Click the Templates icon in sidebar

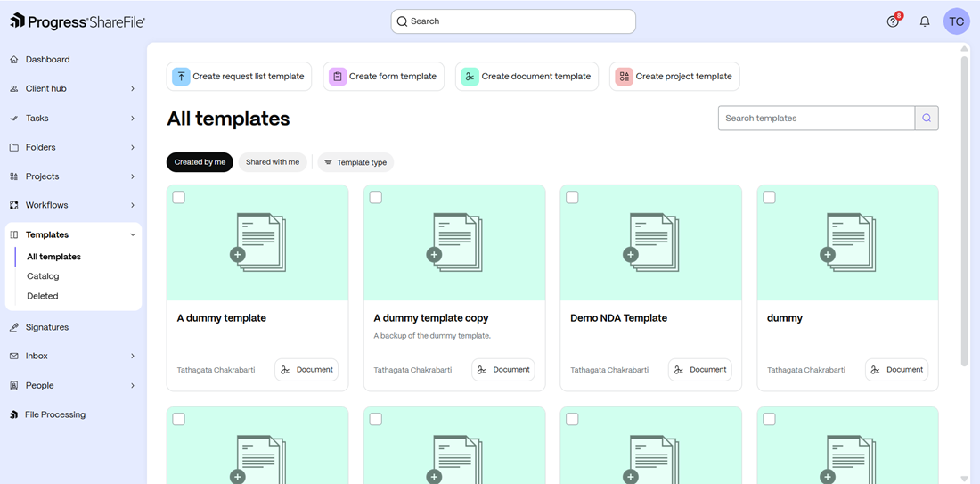coord(14,234)
